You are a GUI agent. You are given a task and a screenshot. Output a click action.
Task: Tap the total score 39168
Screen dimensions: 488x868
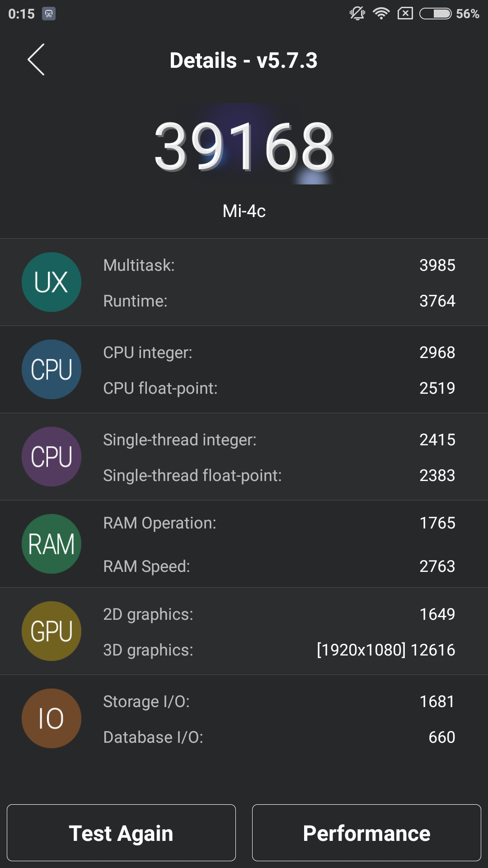[x=244, y=147]
